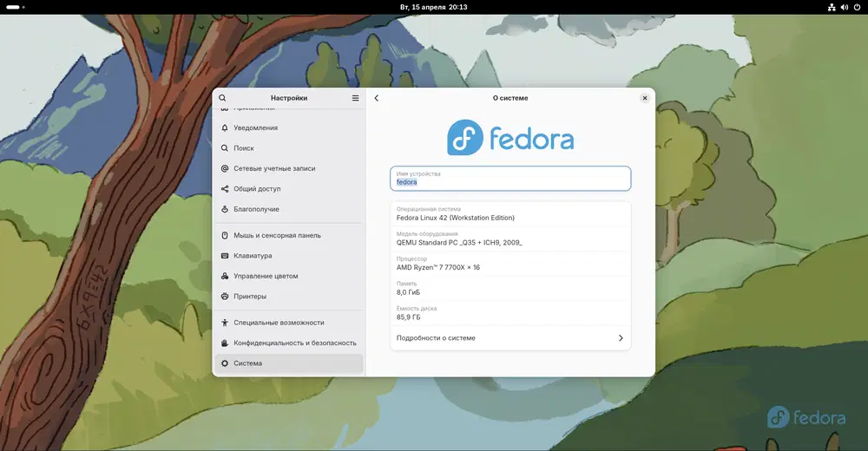Viewport: 868px width, 451px height.
Task: Click the accessibility icon beside Специальные возможности
Action: point(225,323)
